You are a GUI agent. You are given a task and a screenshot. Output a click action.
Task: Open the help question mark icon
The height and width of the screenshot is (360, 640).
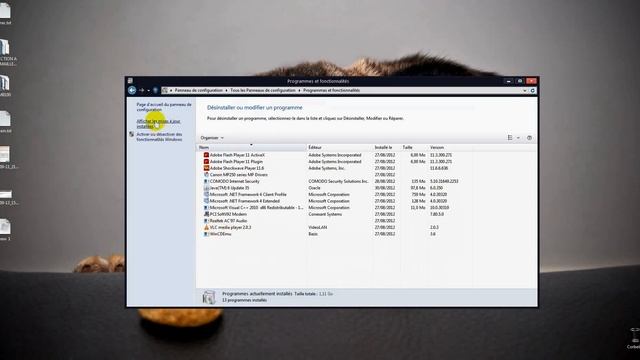click(529, 138)
